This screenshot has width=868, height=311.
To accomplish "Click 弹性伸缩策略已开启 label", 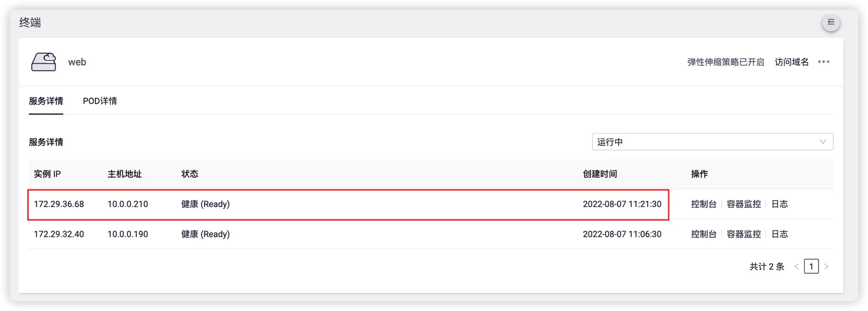I will tap(725, 62).
